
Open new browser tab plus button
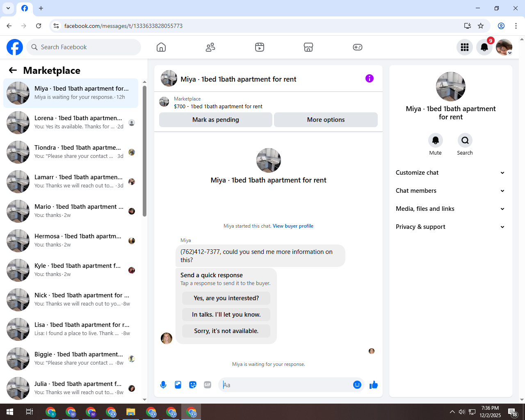coord(41,8)
